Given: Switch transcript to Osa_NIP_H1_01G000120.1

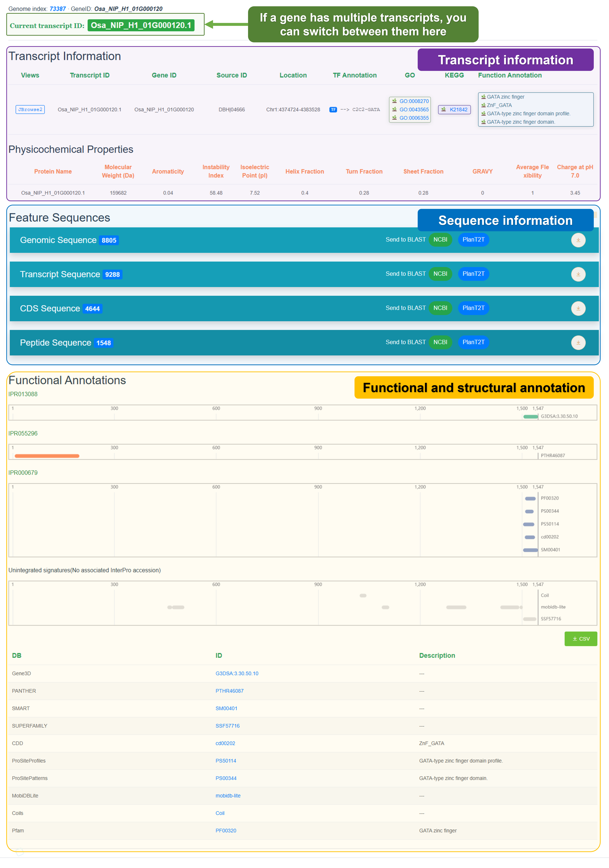Looking at the screenshot, I should 141,25.
